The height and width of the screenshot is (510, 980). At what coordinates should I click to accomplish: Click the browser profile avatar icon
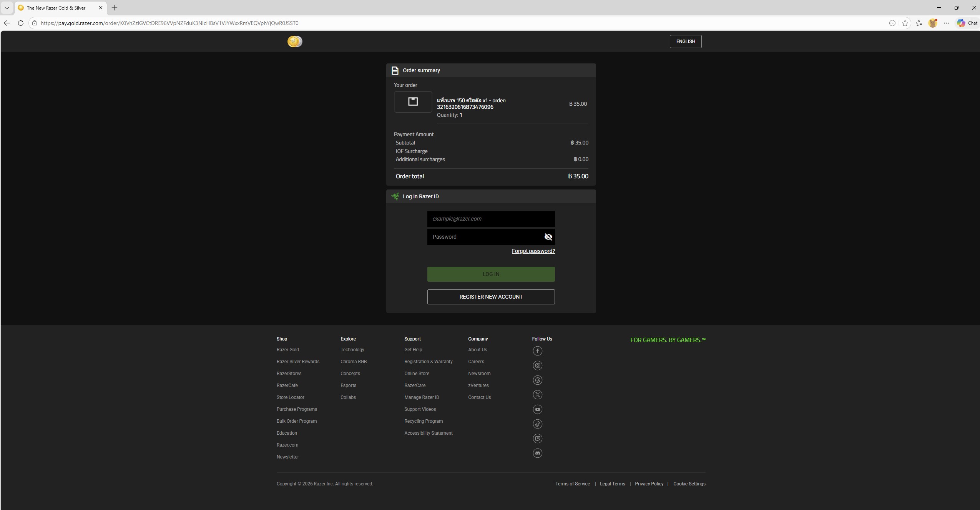coord(933,23)
